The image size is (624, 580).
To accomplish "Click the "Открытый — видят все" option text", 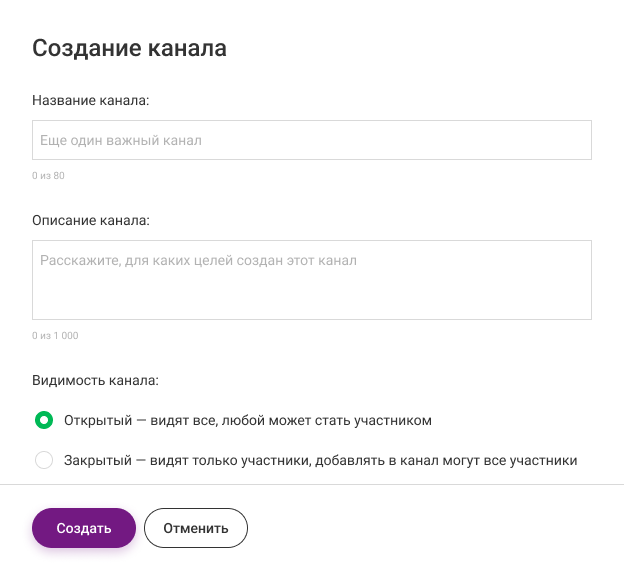I will coord(248,421).
